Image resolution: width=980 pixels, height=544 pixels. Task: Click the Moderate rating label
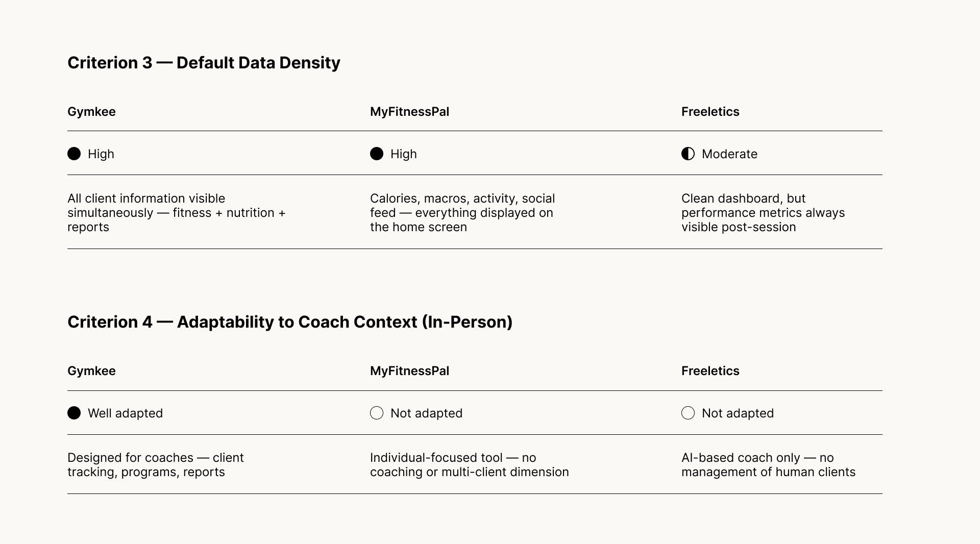729,154
